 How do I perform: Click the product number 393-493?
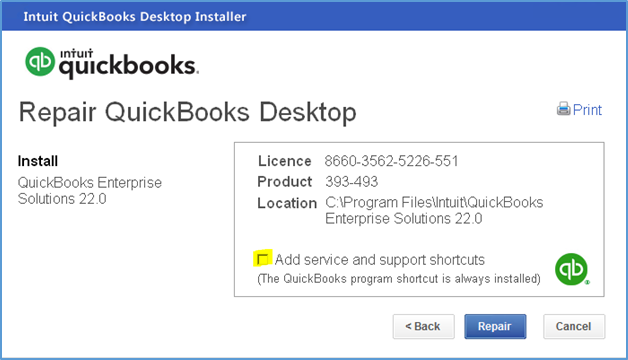point(351,182)
